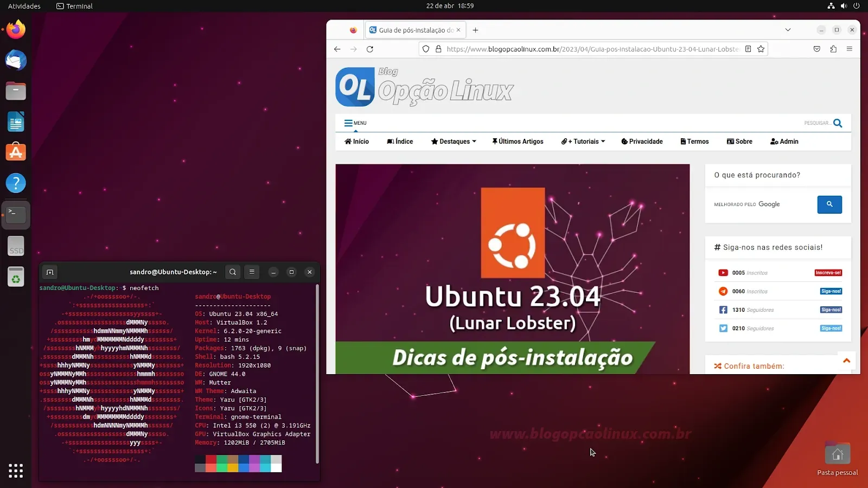Open Firefox extensions puzzle icon

(833, 49)
